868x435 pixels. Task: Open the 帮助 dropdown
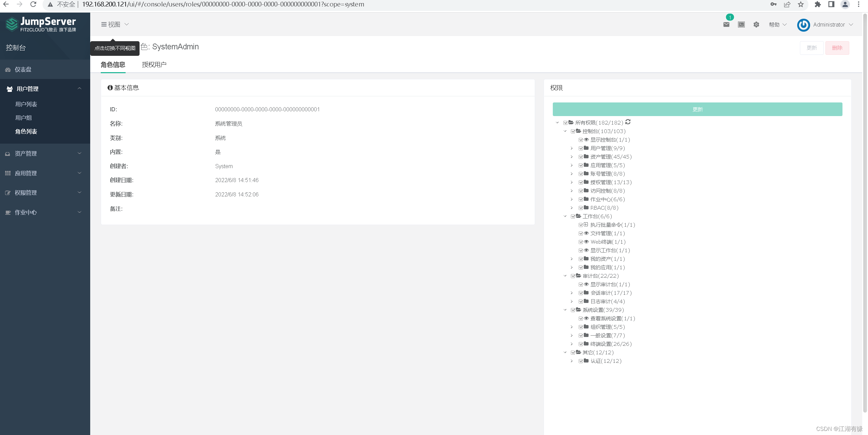click(x=778, y=25)
